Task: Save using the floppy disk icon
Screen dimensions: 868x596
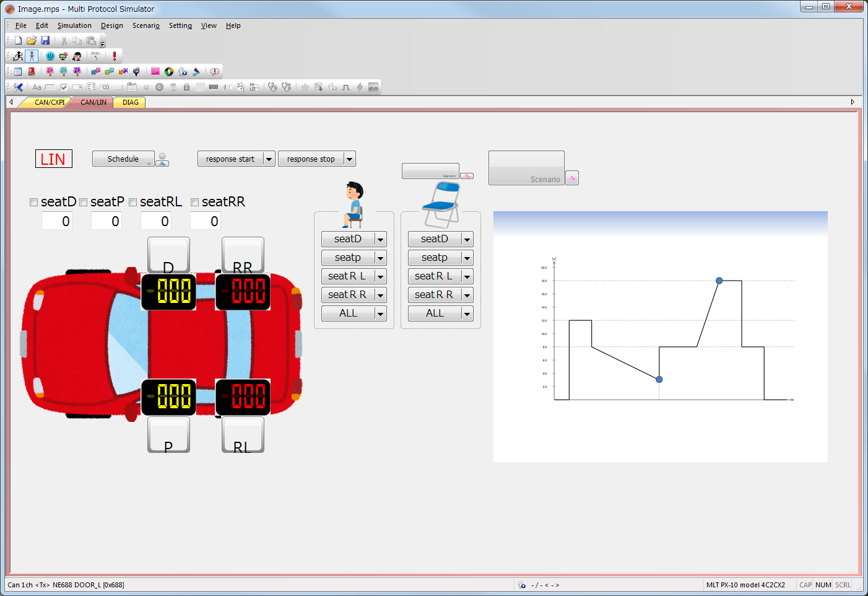Action: click(45, 40)
